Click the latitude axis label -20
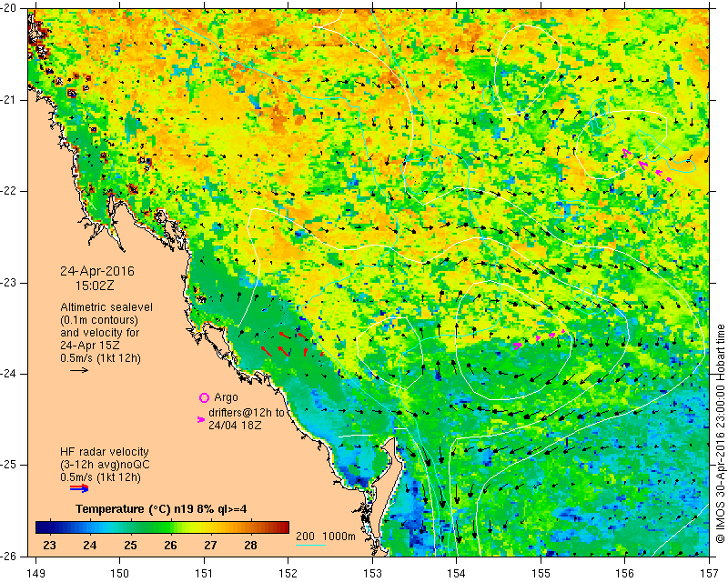 point(9,8)
